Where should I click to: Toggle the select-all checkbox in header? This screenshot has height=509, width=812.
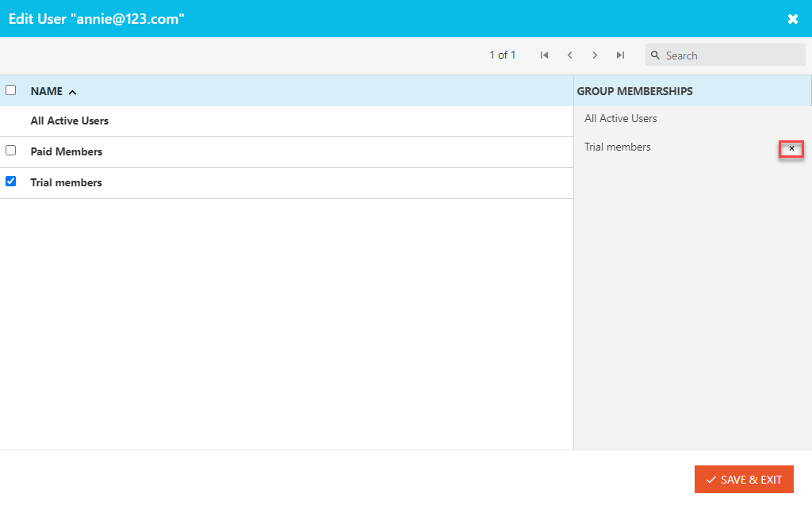11,90
